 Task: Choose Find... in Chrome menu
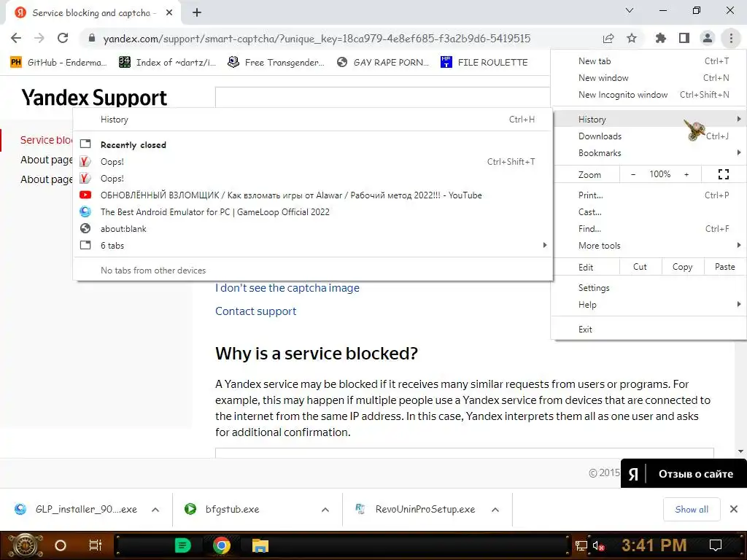pyautogui.click(x=649, y=228)
